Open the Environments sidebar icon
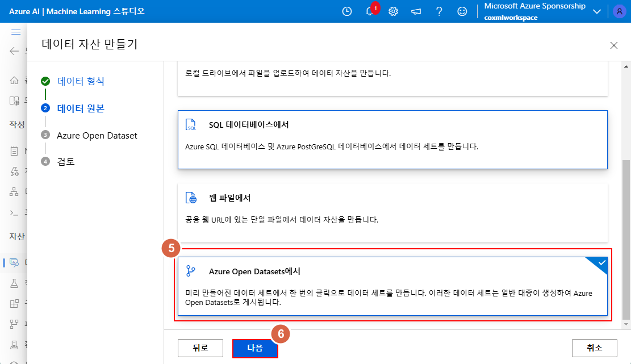 [x=14, y=345]
